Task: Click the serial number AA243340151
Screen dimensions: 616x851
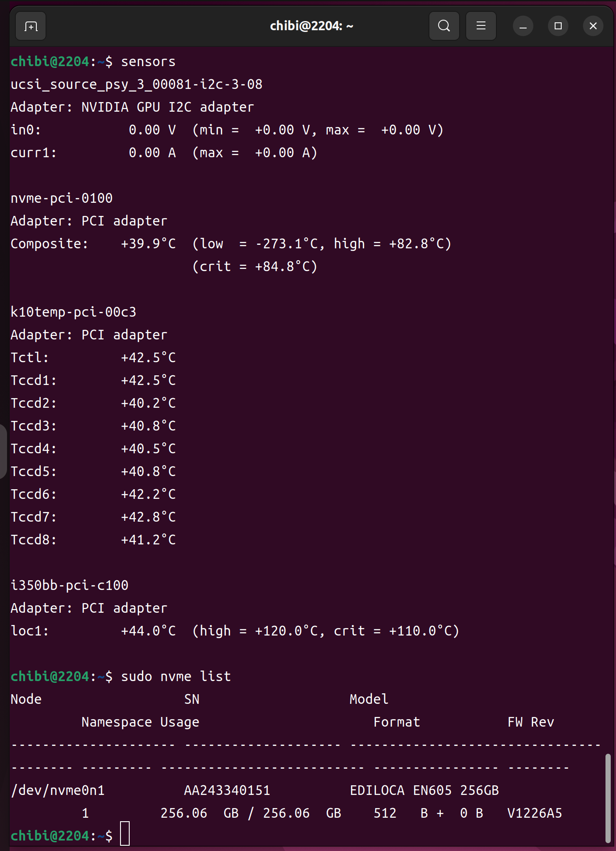Action: pyautogui.click(x=227, y=790)
